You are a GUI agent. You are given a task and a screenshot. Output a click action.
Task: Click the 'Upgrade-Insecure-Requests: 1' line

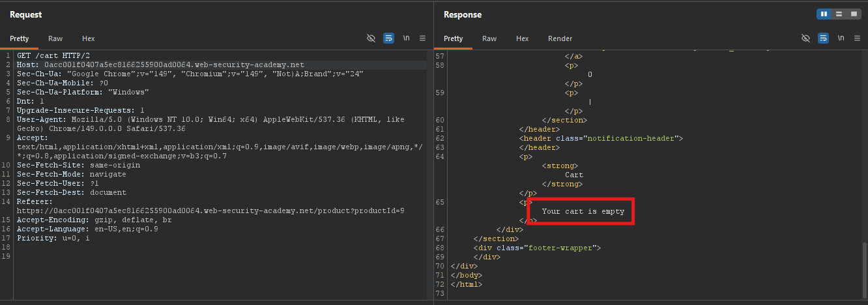point(81,111)
